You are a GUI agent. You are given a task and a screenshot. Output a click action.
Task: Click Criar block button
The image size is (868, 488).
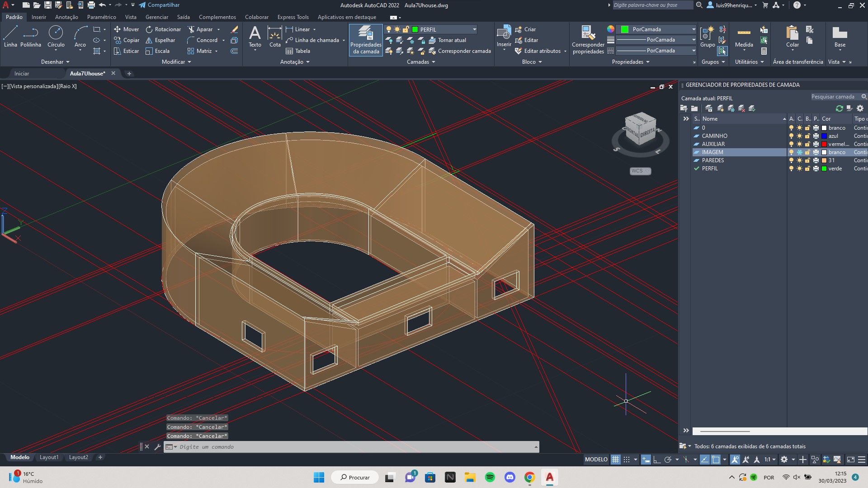click(525, 29)
